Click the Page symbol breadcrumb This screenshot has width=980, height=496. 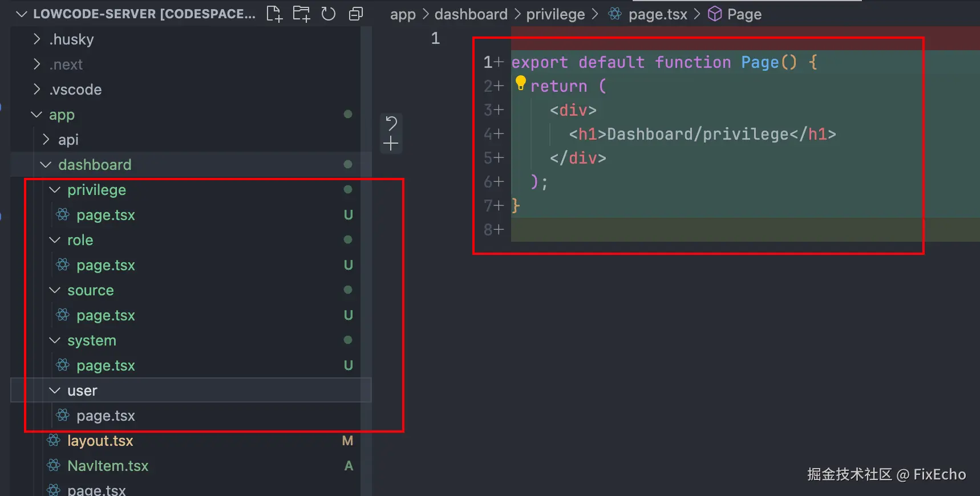(x=744, y=14)
